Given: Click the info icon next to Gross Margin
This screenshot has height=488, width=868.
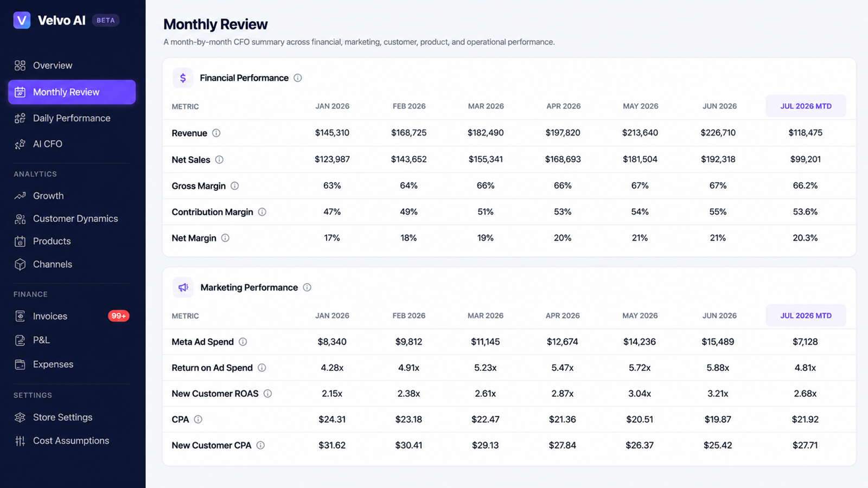Looking at the screenshot, I should pos(234,186).
